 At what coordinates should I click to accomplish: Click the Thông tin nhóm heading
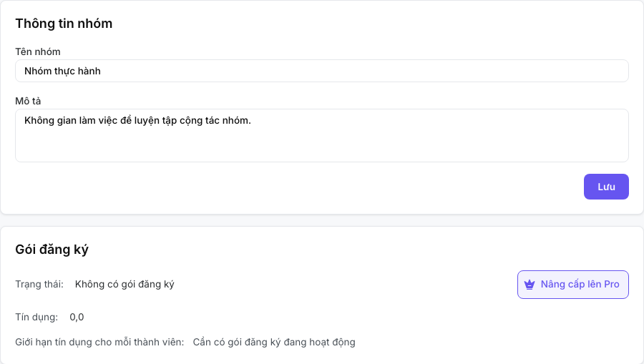[x=64, y=24]
